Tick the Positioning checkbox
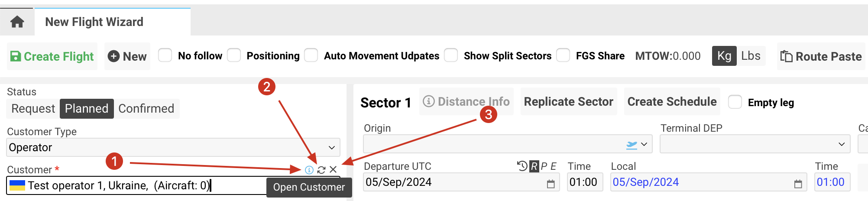The image size is (868, 201). click(234, 55)
